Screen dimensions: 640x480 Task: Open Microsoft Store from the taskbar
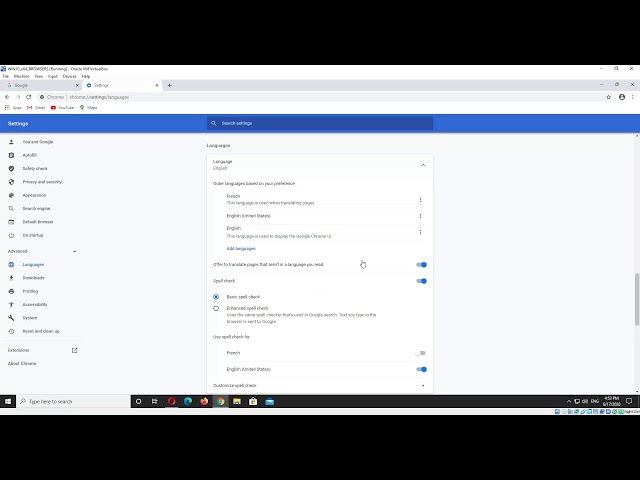(253, 402)
